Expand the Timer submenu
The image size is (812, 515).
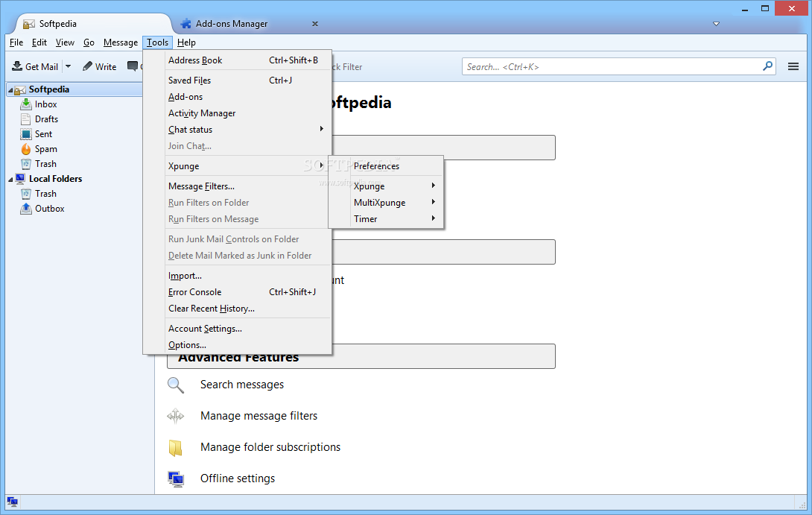tap(434, 218)
